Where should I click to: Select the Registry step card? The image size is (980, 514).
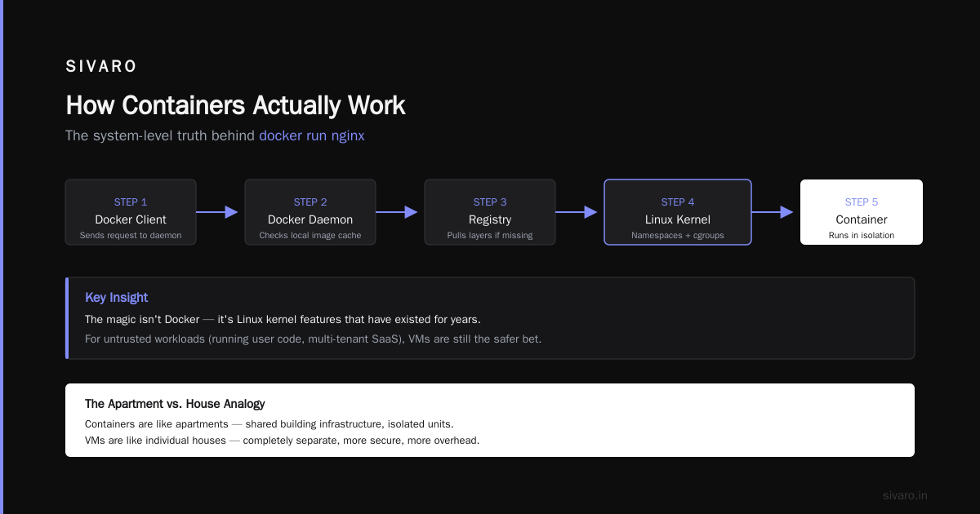(x=490, y=212)
